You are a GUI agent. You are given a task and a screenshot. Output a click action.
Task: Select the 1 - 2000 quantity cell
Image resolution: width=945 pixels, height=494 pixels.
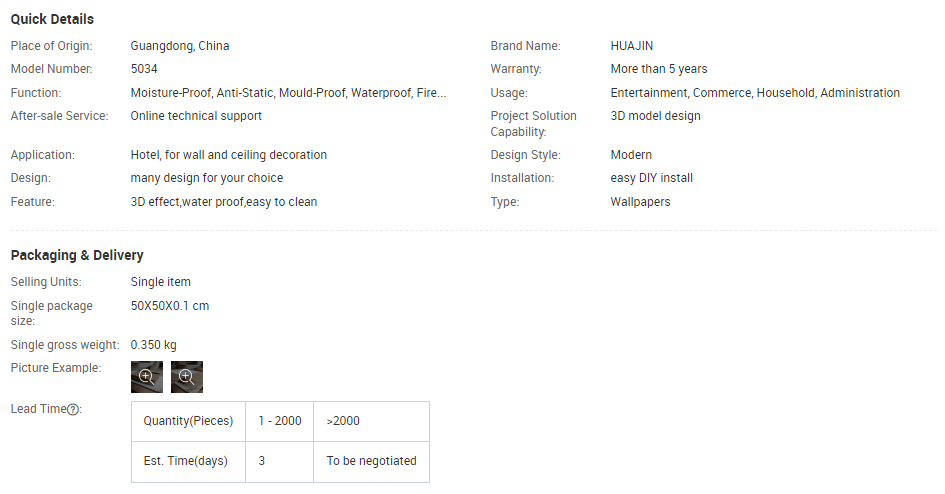tap(279, 421)
